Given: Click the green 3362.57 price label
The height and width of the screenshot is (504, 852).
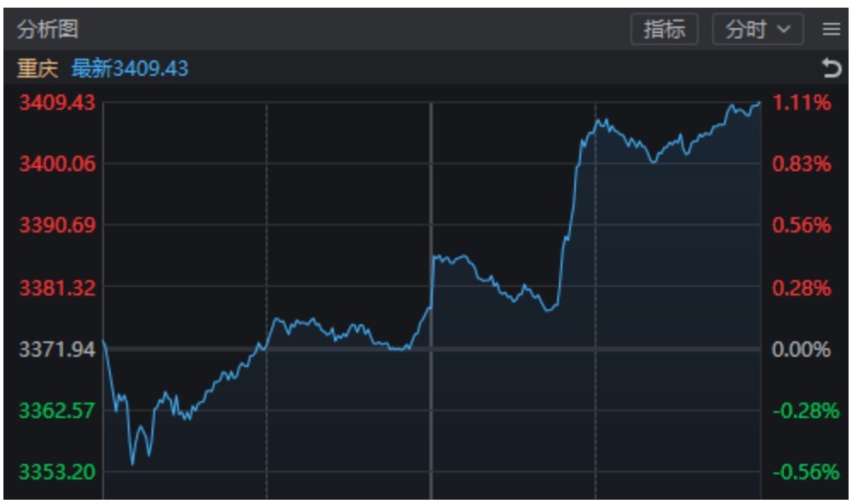Looking at the screenshot, I should (x=57, y=411).
